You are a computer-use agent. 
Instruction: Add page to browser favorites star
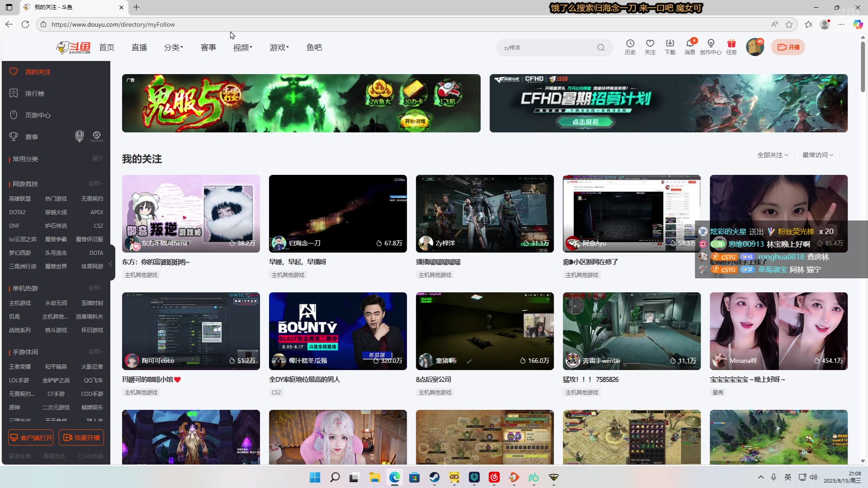[789, 24]
